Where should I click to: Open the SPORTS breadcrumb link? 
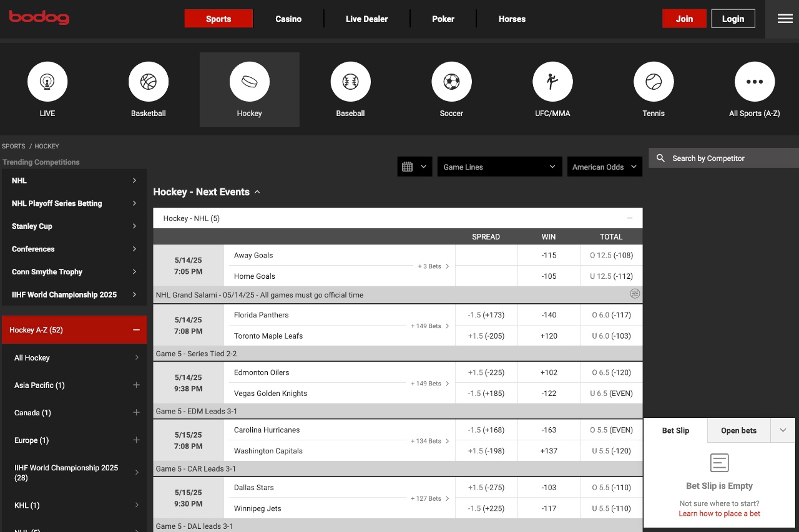(14, 146)
